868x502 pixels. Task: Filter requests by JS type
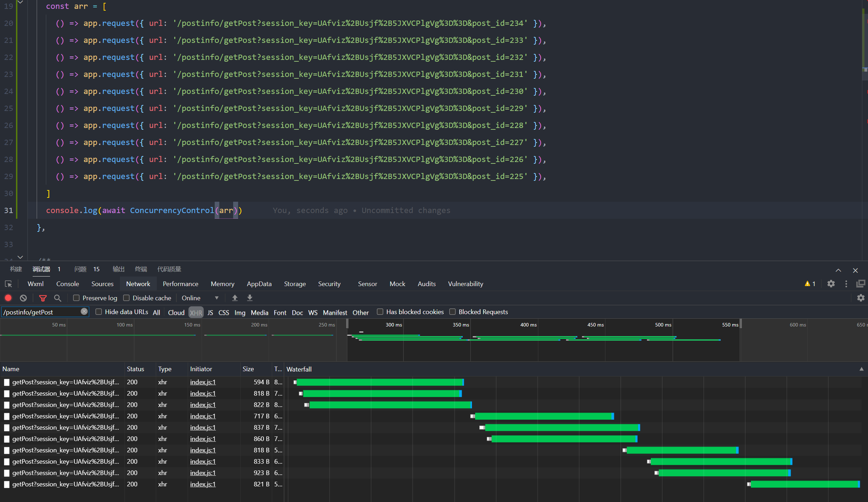point(210,313)
